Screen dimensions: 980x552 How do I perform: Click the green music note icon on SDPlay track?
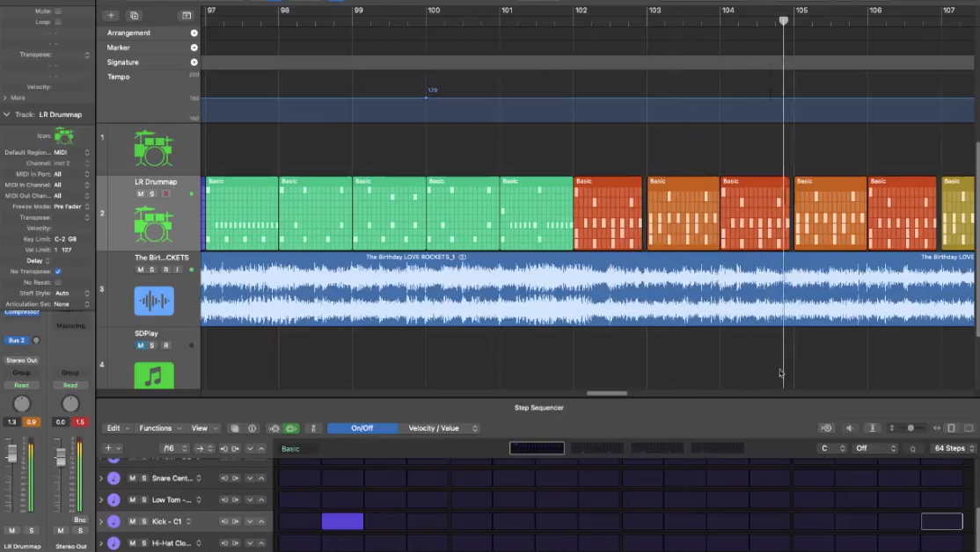coord(154,376)
